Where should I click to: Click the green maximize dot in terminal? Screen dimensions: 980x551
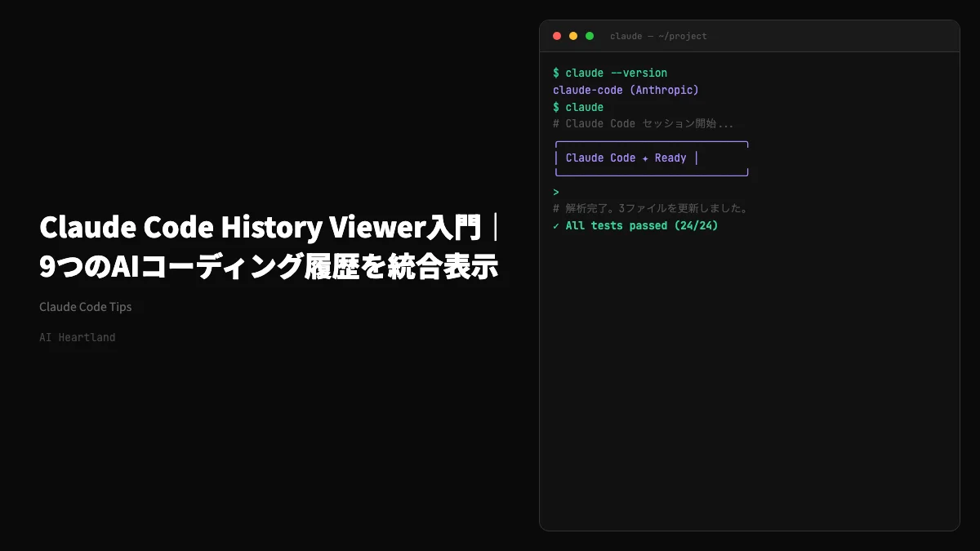[x=590, y=36]
